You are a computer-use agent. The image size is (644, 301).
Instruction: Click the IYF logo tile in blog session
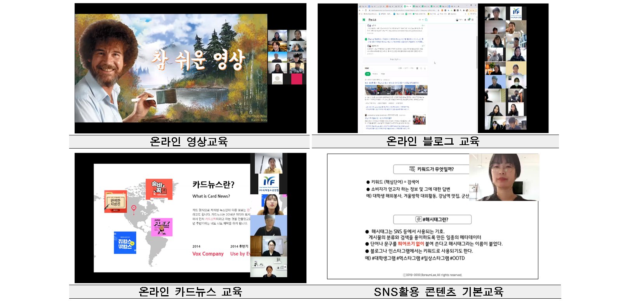[x=516, y=13]
